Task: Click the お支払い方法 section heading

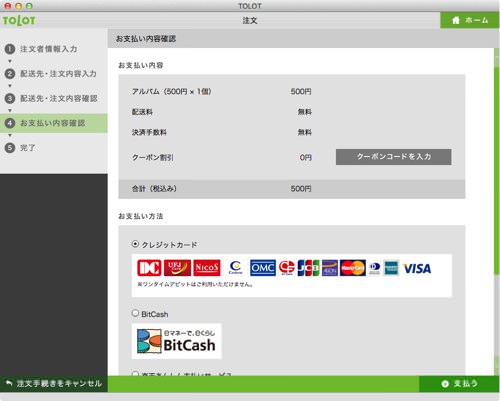Action: pos(141,216)
